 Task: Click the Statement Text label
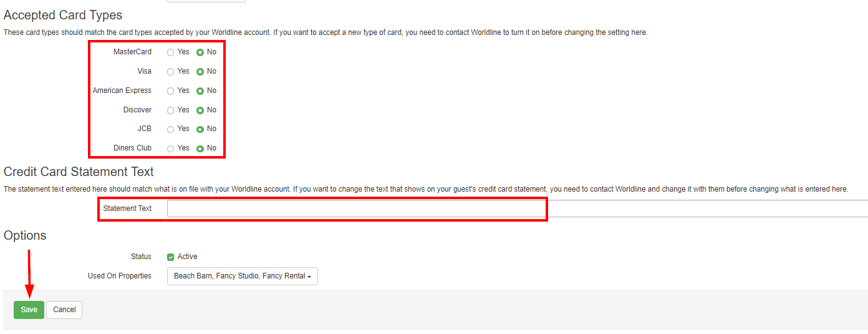(127, 209)
